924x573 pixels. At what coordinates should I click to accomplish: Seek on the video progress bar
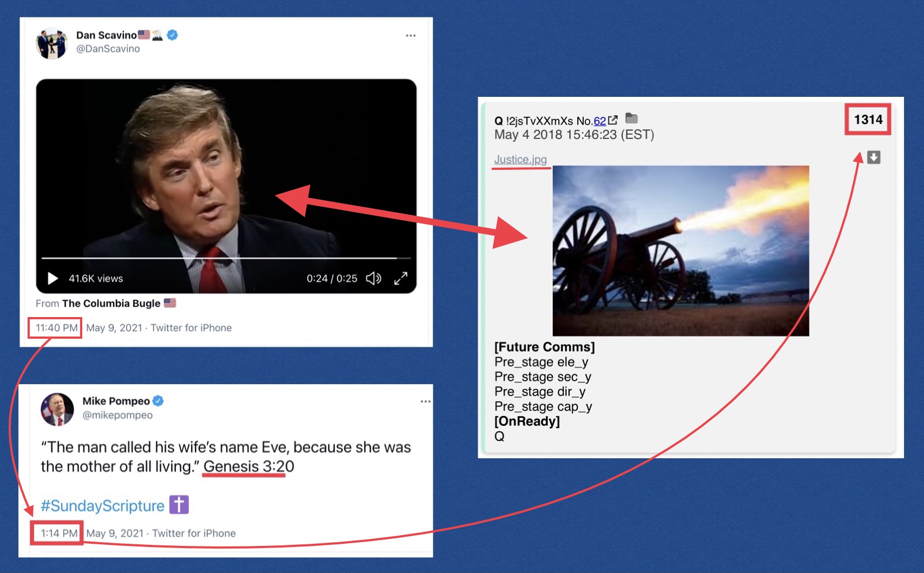[x=226, y=259]
